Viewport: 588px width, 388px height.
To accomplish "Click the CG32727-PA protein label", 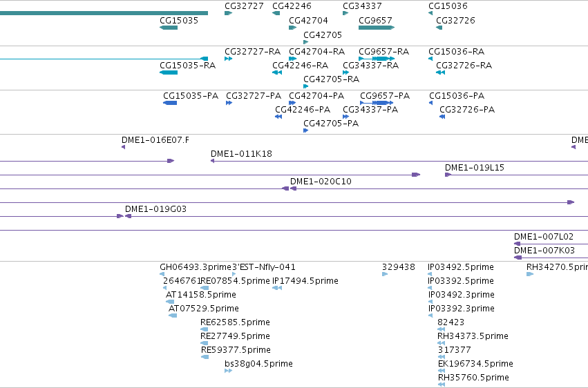I will click(x=254, y=96).
